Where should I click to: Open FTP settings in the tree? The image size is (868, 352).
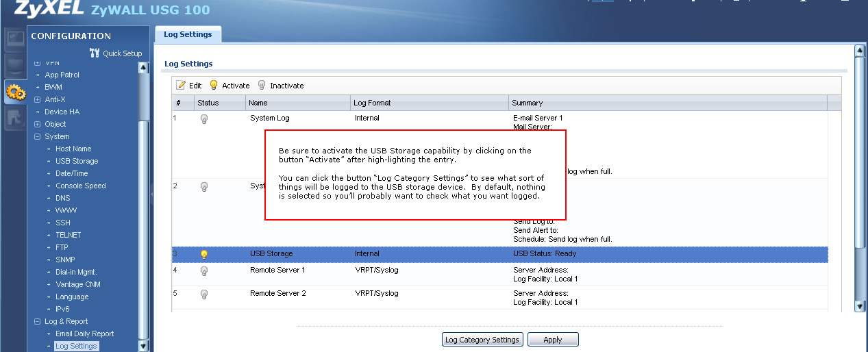coord(62,247)
